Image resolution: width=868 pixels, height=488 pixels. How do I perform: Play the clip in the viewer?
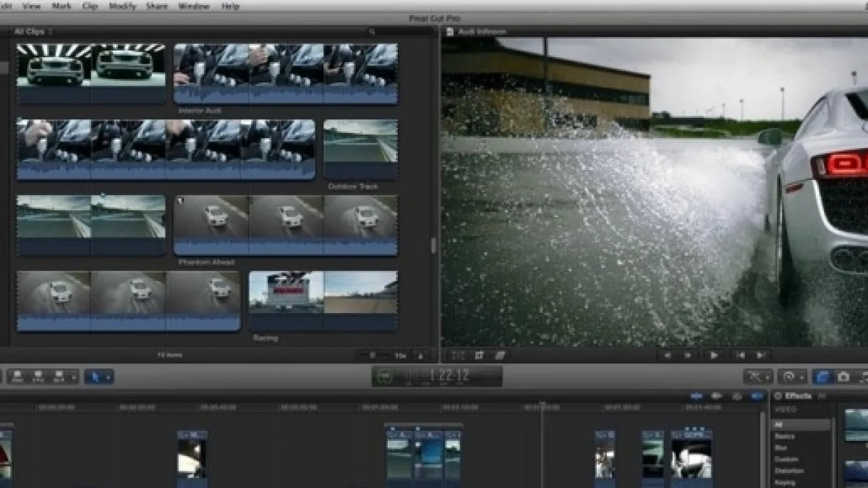pos(714,355)
